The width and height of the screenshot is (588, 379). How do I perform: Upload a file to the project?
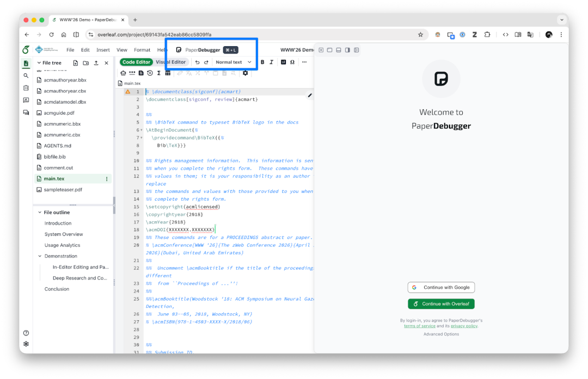(96, 63)
